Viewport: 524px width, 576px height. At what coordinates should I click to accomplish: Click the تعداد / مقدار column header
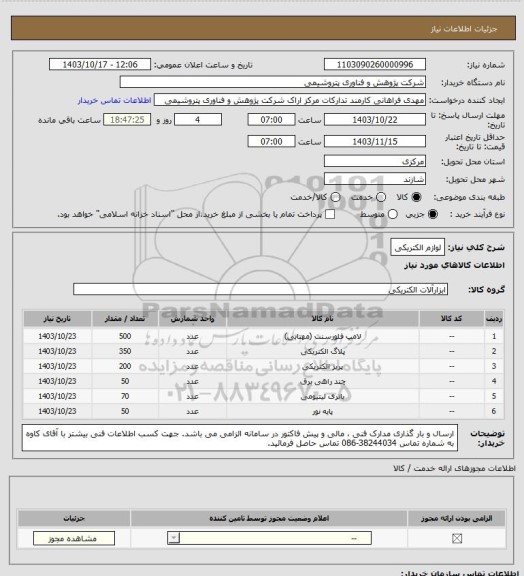point(125,319)
